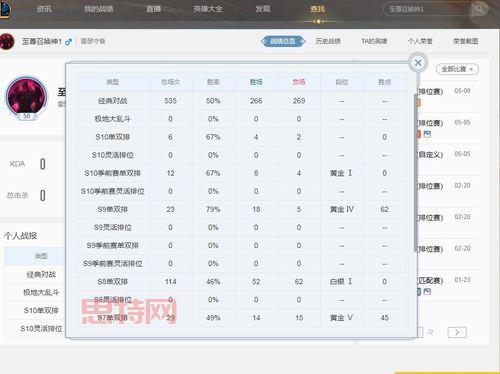Open the 英雄大全 navigation tab
The image size is (500, 374).
[208, 9]
